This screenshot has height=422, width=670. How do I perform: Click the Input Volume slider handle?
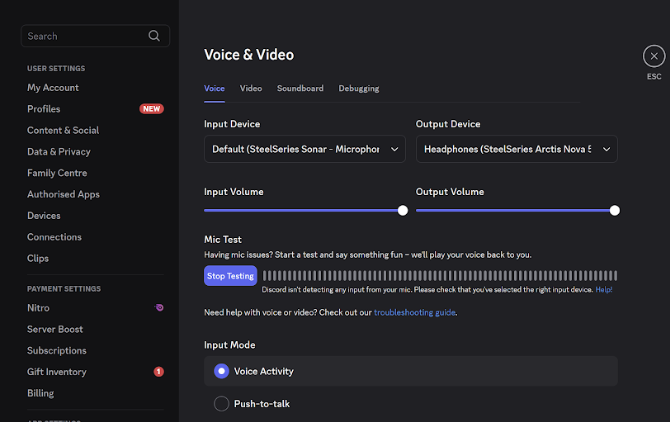point(403,211)
